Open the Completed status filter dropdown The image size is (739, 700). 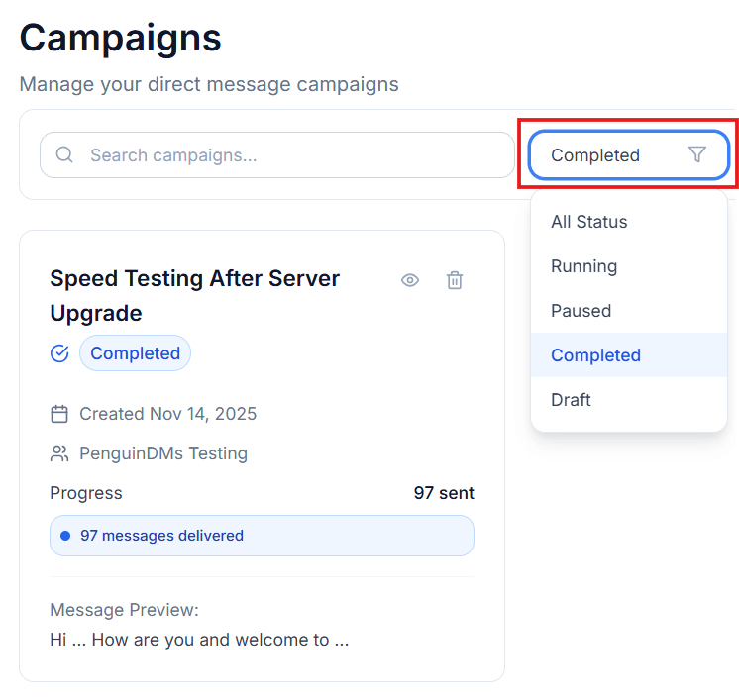tap(628, 155)
